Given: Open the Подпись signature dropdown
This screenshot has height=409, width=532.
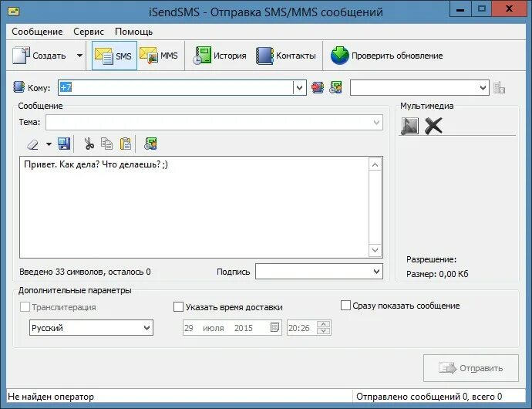Looking at the screenshot, I should click(x=376, y=272).
